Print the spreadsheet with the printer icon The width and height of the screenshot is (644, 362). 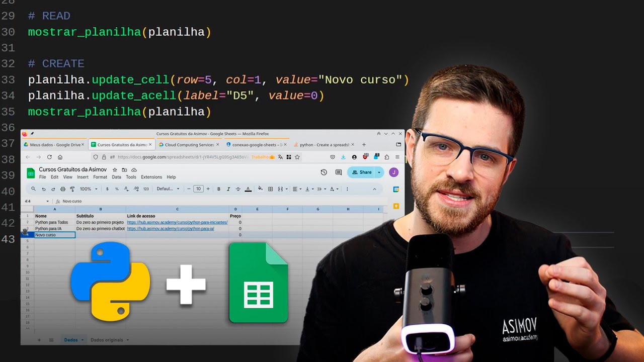(x=63, y=189)
